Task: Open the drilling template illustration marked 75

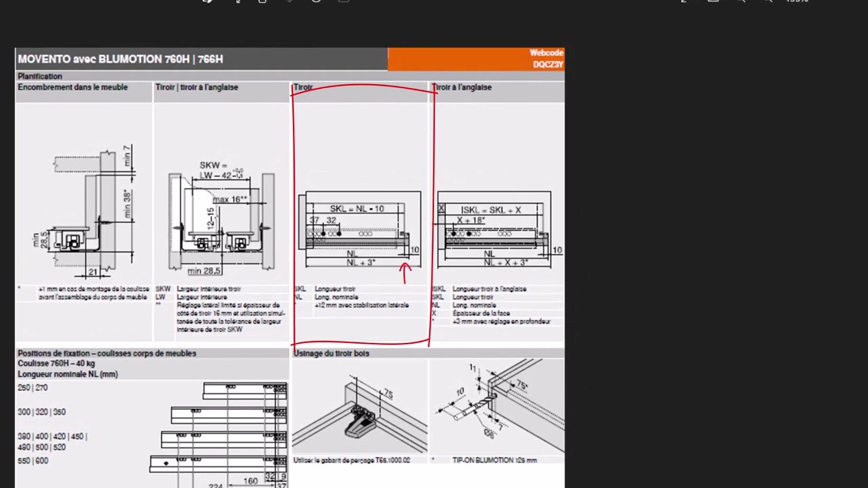Action: coord(360,407)
